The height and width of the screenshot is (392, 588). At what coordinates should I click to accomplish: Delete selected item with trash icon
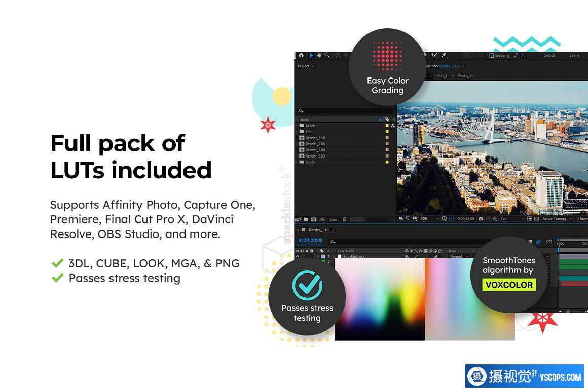point(345,219)
